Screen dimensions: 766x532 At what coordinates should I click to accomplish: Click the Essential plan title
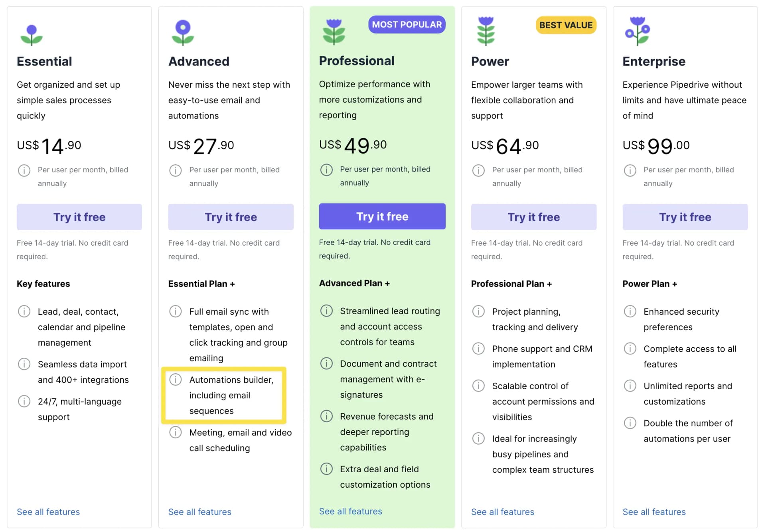point(44,61)
